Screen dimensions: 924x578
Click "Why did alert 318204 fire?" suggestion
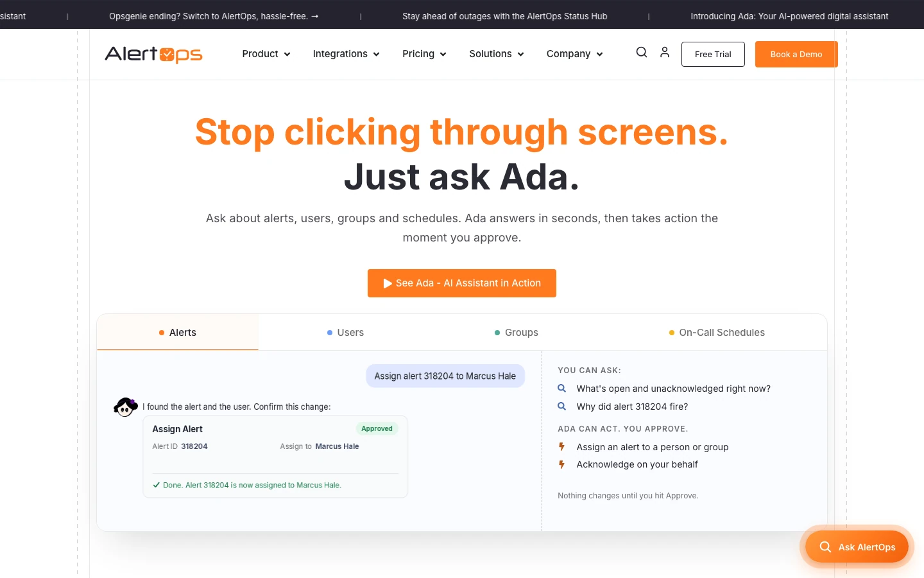tap(632, 407)
